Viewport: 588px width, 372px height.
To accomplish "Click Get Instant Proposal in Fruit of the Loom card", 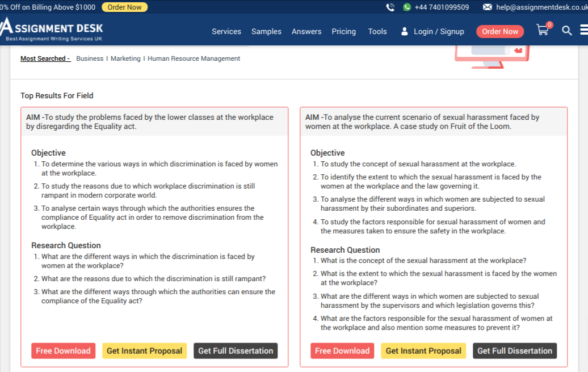I will coord(423,350).
